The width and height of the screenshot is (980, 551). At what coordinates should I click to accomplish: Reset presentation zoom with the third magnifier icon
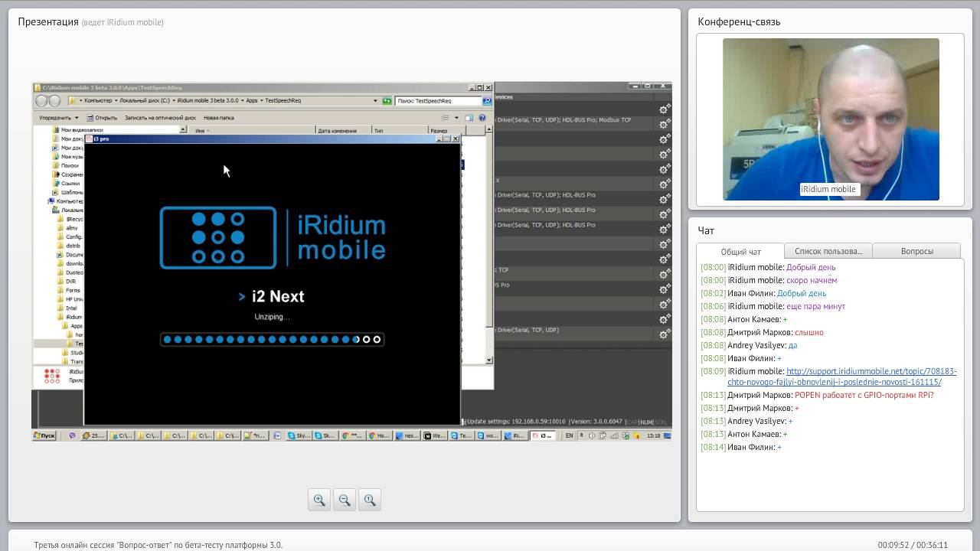point(370,500)
